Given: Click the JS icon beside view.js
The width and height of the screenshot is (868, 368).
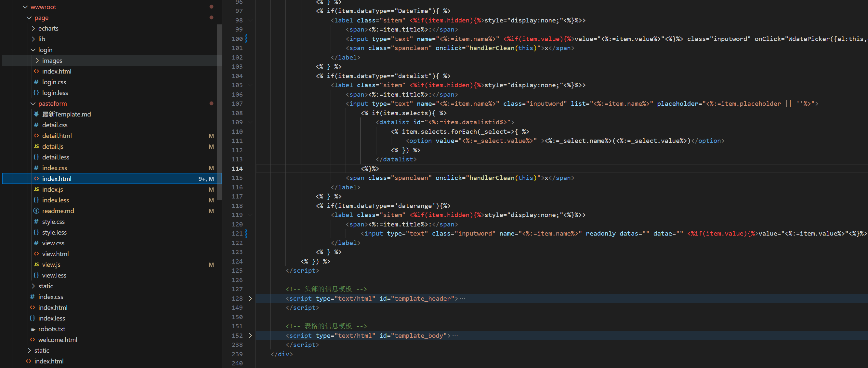Looking at the screenshot, I should coord(36,265).
